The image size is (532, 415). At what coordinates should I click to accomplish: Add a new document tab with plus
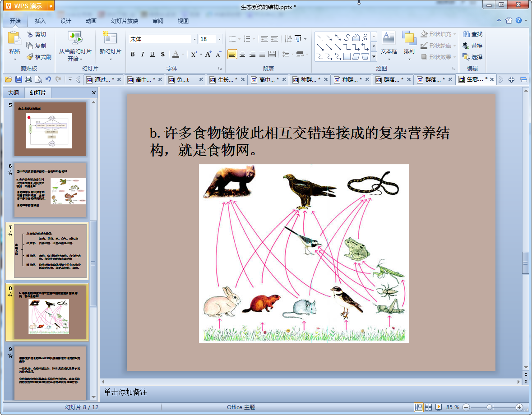pyautogui.click(x=511, y=80)
